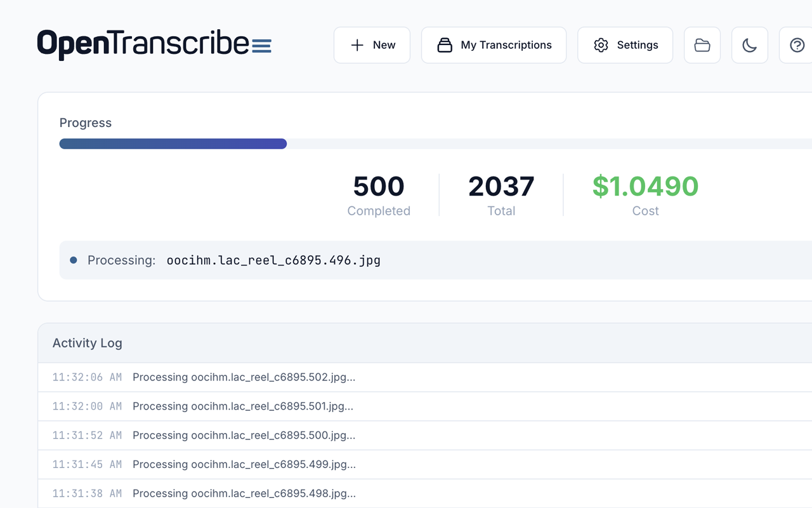Click the 11:32:00 AM timestamp

[87, 406]
